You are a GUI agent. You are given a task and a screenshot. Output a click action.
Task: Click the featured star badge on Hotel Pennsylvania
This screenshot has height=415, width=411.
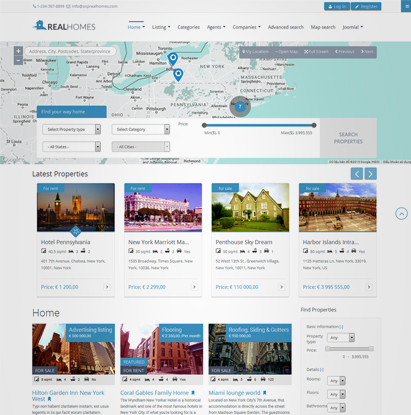76,231
